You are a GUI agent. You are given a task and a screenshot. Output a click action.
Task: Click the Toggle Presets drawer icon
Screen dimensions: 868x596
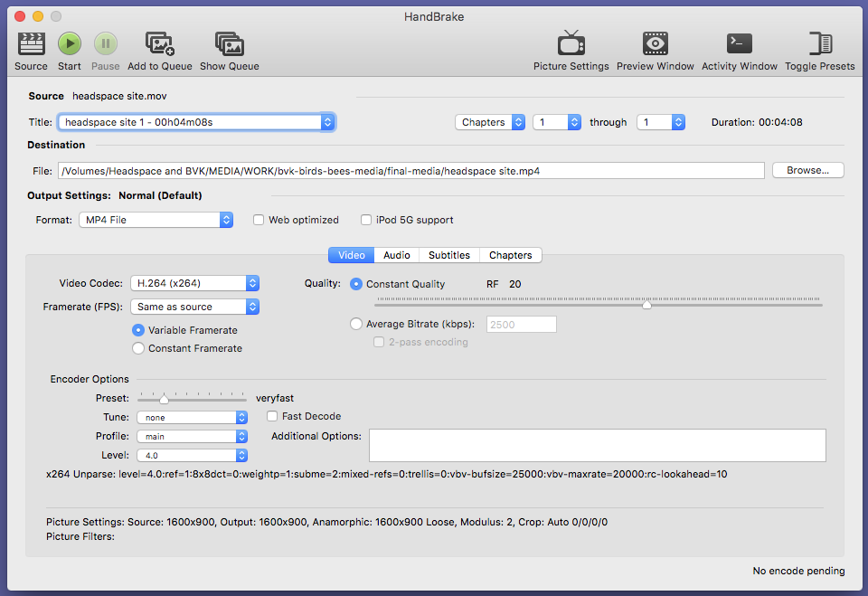click(820, 43)
